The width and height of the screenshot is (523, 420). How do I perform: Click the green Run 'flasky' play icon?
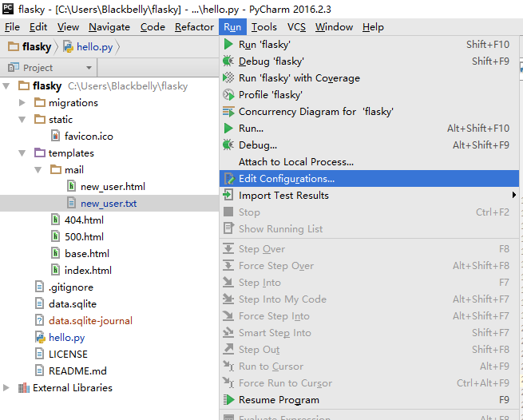pyautogui.click(x=228, y=45)
